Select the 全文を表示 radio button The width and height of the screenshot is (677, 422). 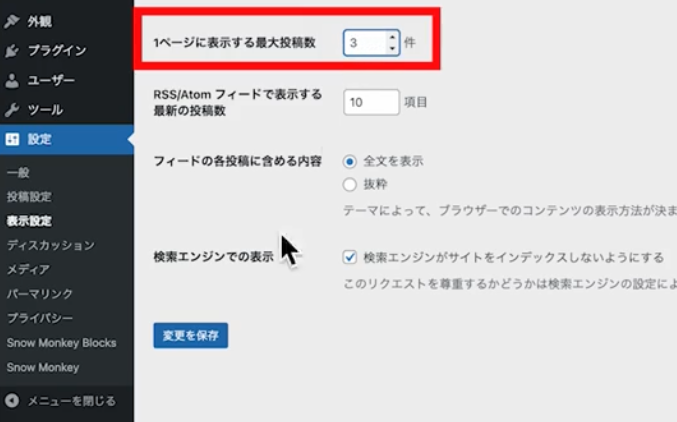(349, 161)
